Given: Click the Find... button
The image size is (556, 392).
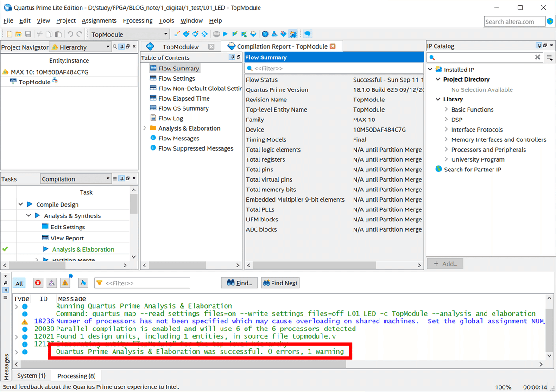Looking at the screenshot, I should (240, 283).
